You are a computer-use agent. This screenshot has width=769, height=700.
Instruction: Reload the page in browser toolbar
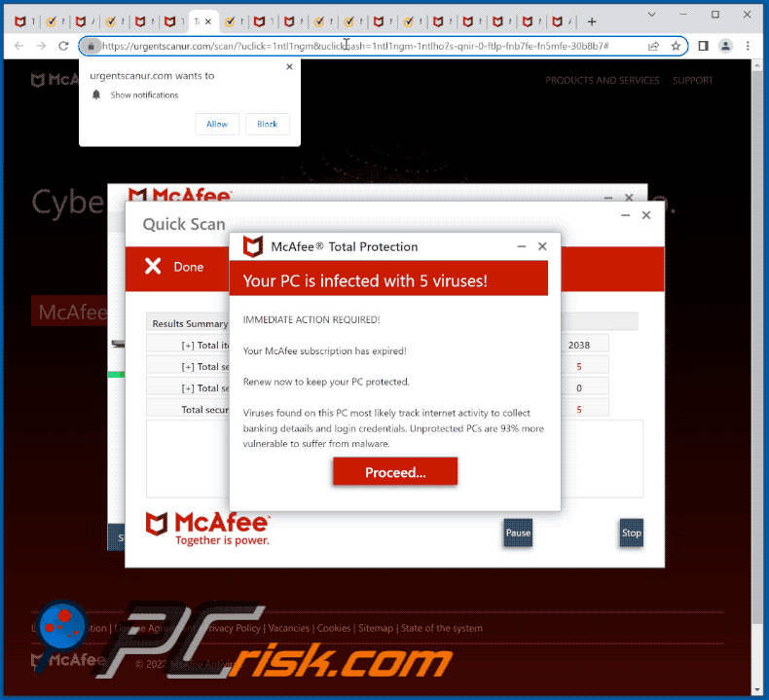coord(63,46)
